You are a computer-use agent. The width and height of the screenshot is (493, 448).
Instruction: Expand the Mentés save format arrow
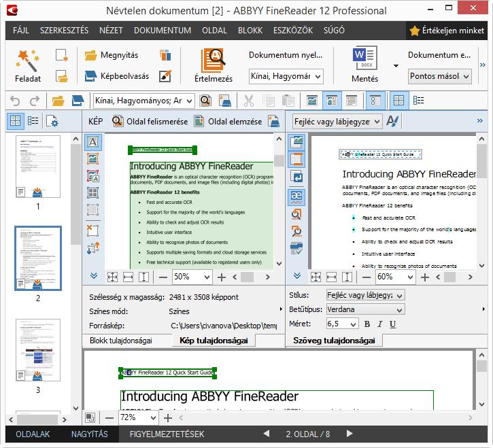396,66
